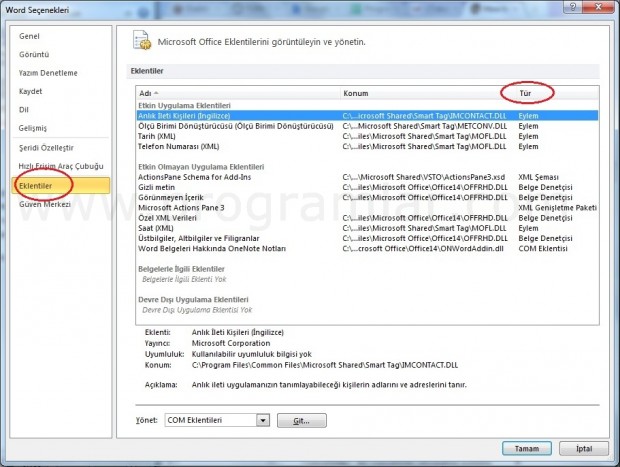Click the add-ins page header icon
This screenshot has width=620, height=467.
142,40
